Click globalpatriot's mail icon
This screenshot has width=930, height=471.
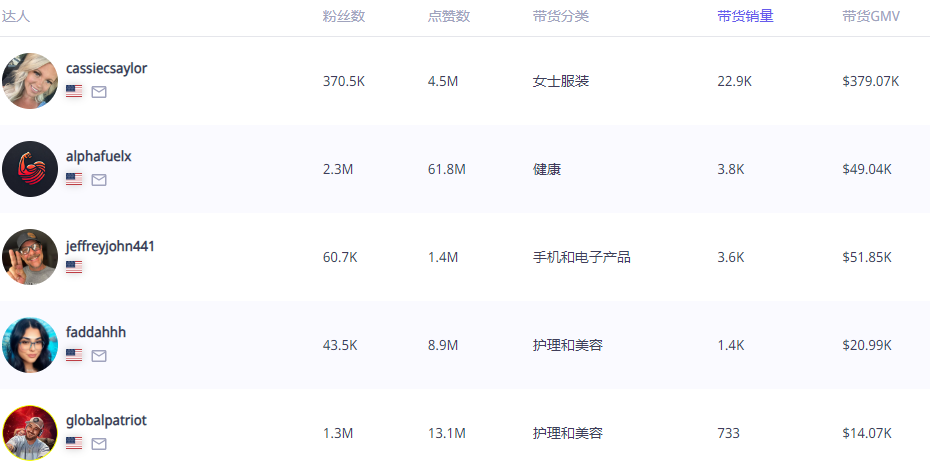99,444
